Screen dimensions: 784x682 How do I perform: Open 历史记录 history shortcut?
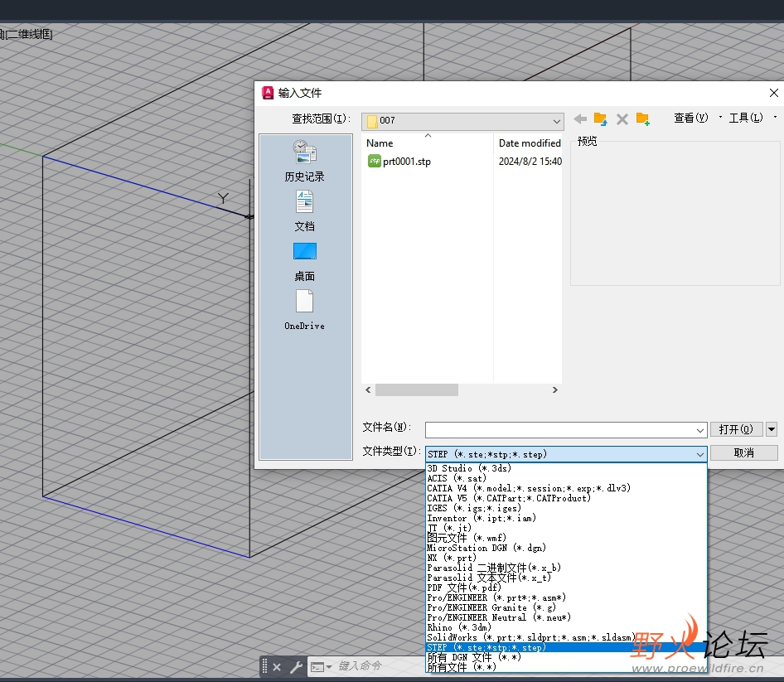pyautogui.click(x=304, y=161)
